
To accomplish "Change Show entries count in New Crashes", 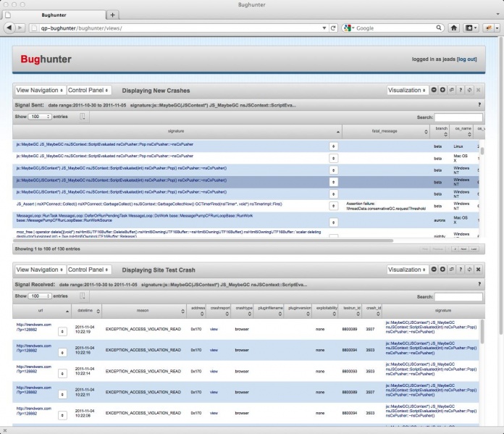I will coord(40,117).
